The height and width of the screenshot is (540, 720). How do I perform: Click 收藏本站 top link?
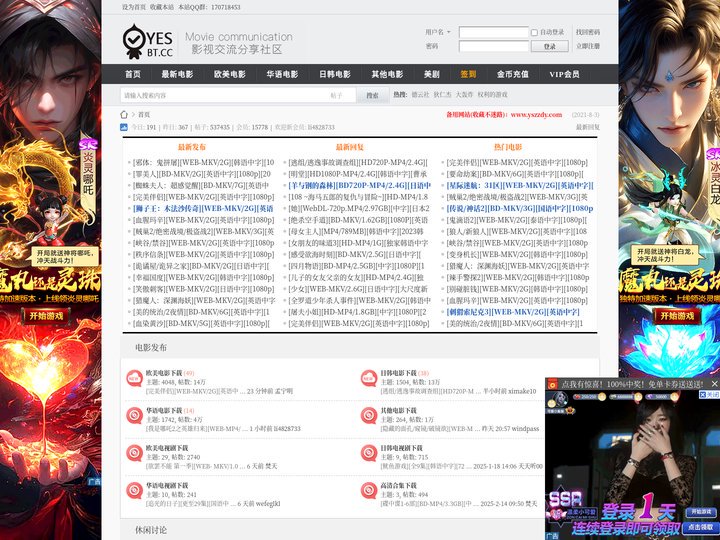pyautogui.click(x=162, y=7)
